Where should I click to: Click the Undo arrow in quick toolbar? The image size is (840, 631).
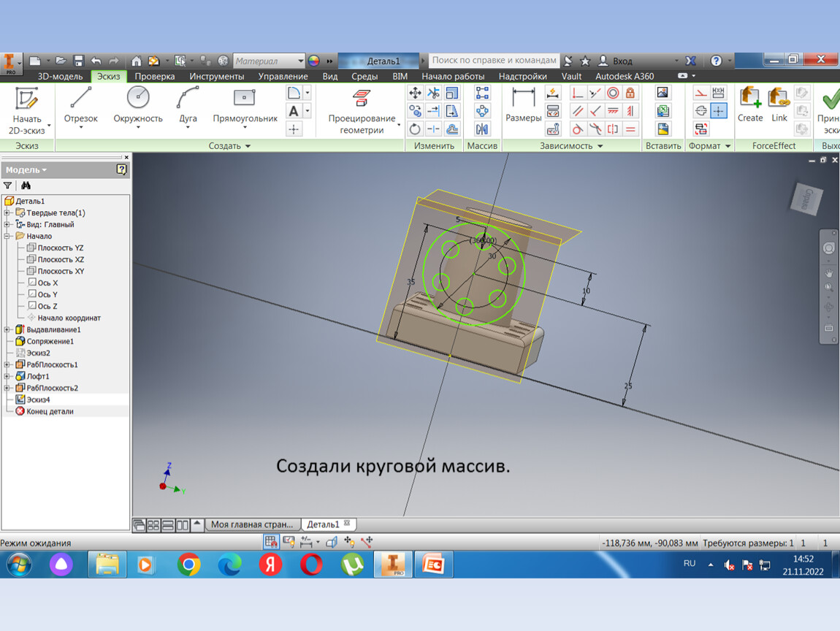[96, 61]
